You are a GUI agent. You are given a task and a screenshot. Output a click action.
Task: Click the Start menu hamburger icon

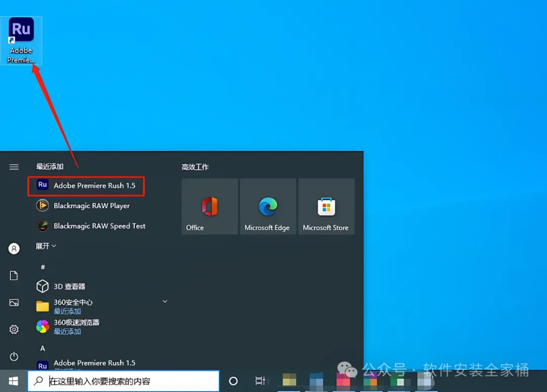[14, 167]
